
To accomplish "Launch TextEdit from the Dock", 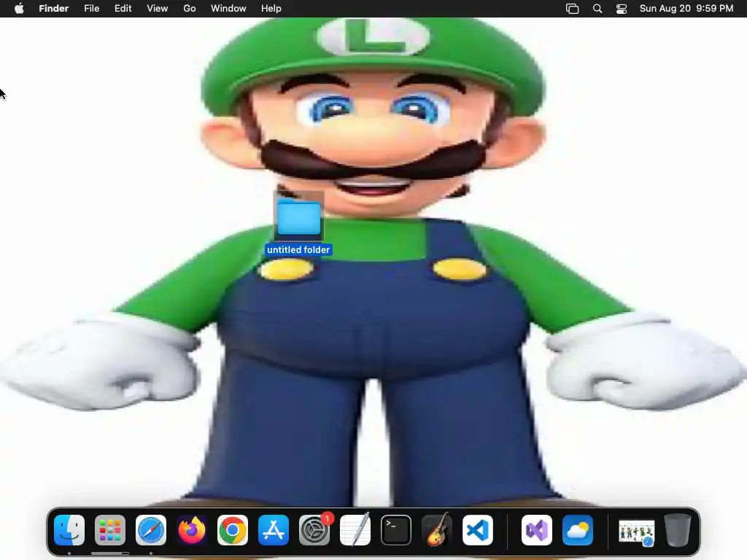I will (355, 530).
